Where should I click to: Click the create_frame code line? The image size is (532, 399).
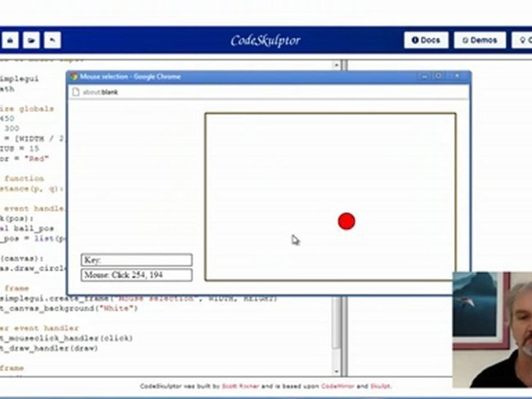coord(139,299)
